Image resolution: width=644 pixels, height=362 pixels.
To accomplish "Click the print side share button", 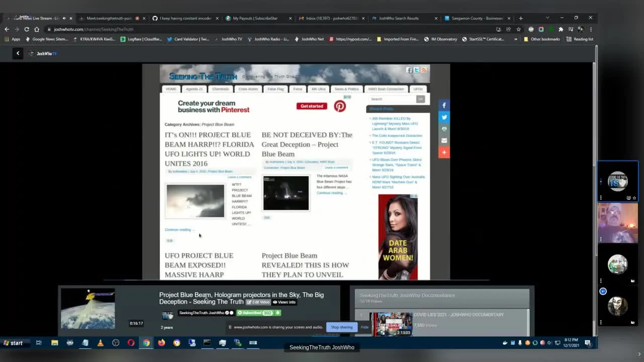I will pos(444,129).
